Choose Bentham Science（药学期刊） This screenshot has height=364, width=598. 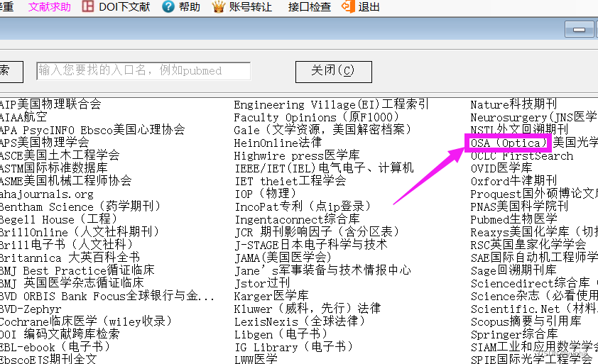[x=80, y=206]
